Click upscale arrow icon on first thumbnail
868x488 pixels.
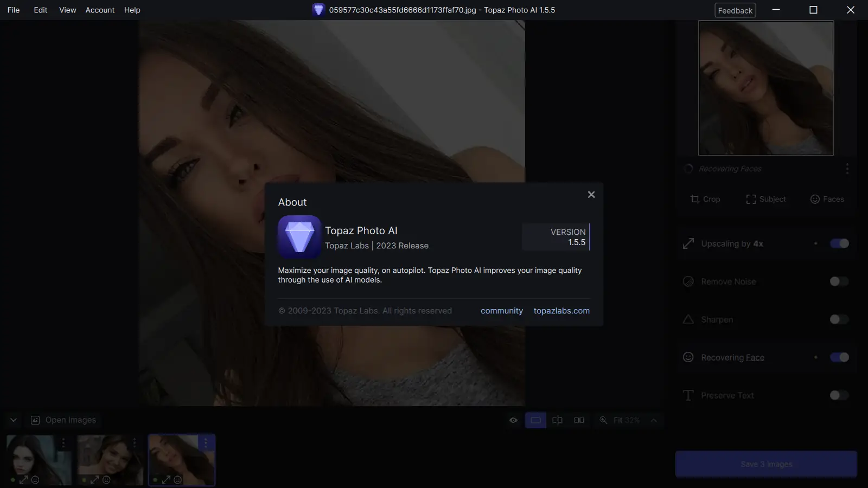click(23, 480)
